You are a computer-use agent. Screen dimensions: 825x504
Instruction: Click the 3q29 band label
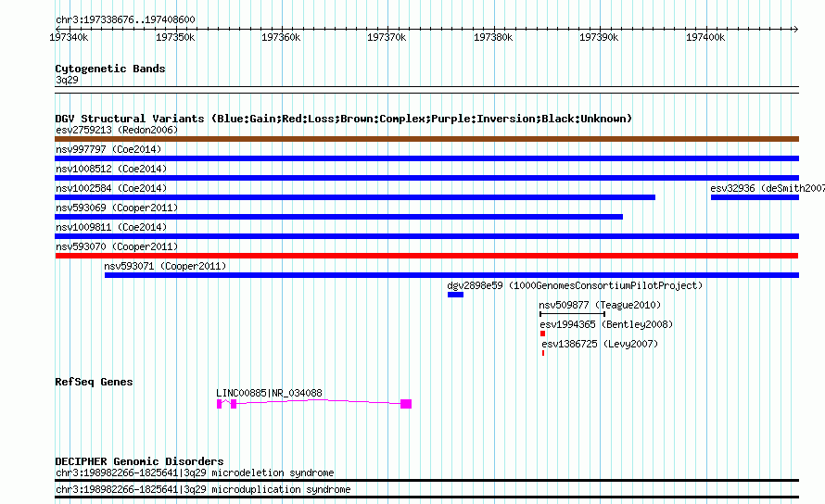coord(67,80)
